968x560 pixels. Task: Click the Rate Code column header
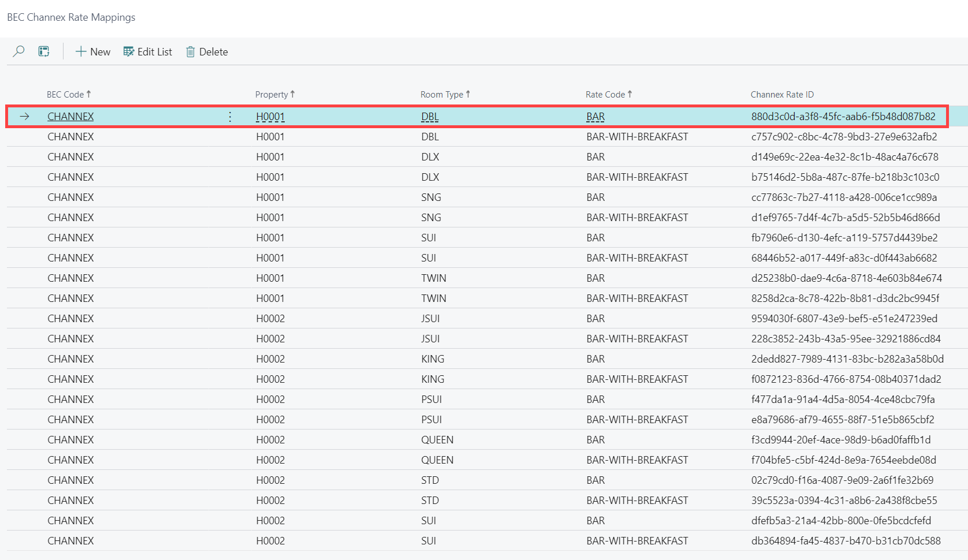click(605, 95)
